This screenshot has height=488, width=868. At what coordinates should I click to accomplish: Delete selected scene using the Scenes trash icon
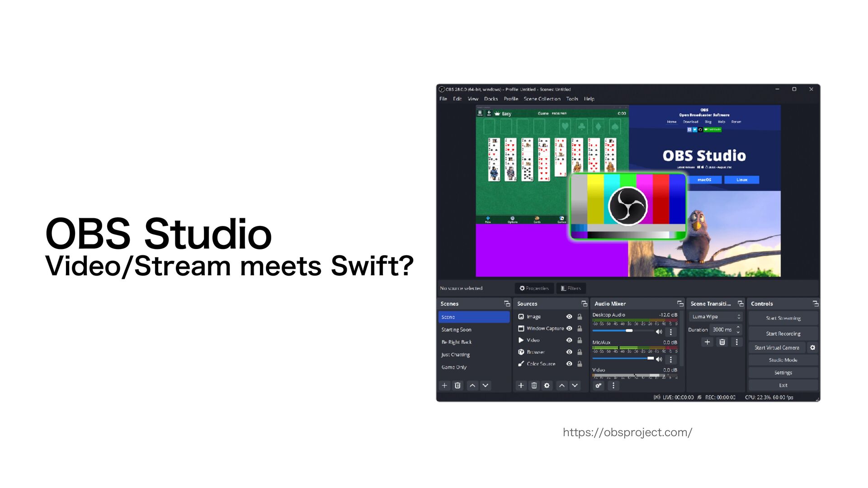pos(458,385)
